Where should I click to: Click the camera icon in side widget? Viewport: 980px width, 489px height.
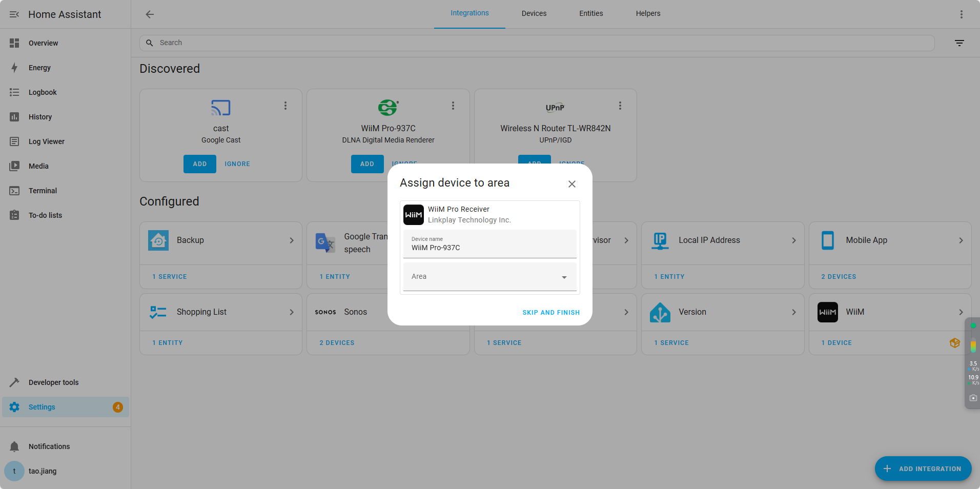tap(973, 398)
